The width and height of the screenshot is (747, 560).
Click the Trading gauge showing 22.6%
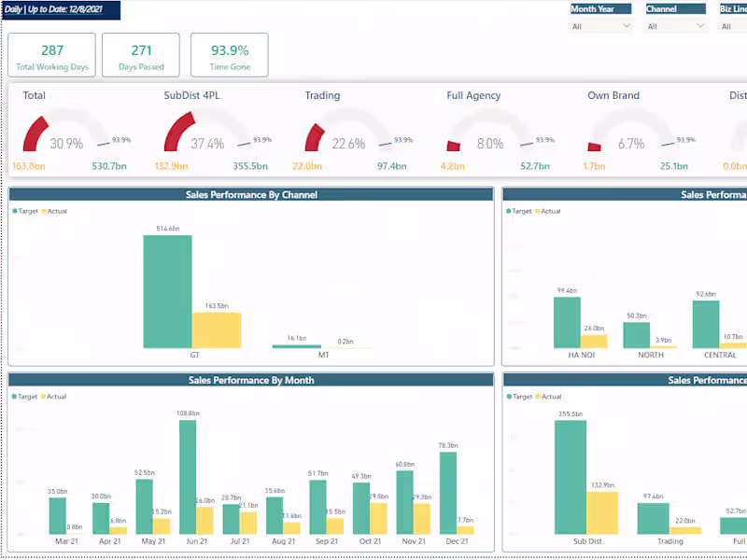pyautogui.click(x=348, y=132)
